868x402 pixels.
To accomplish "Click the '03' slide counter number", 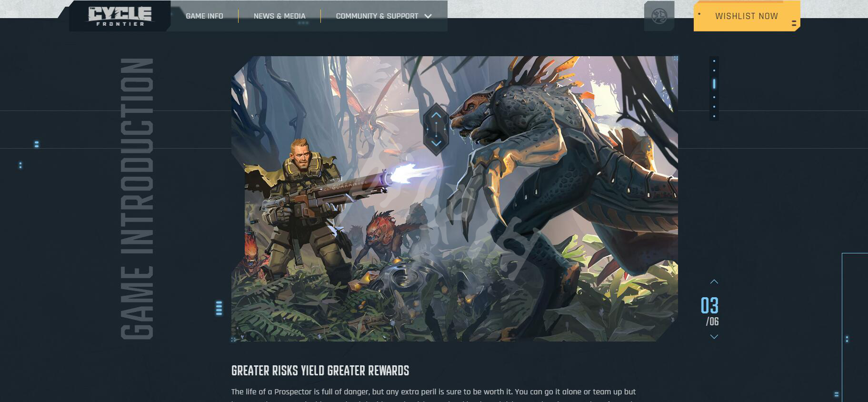I will 709,306.
